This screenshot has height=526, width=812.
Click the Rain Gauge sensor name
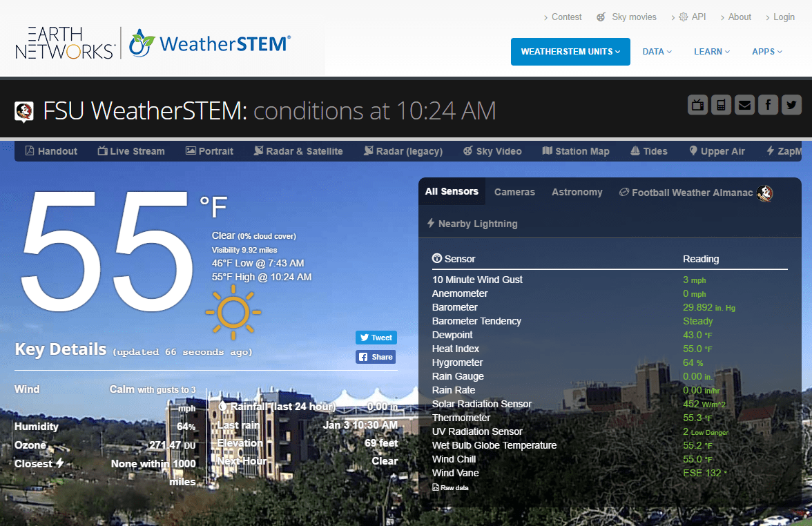[458, 376]
